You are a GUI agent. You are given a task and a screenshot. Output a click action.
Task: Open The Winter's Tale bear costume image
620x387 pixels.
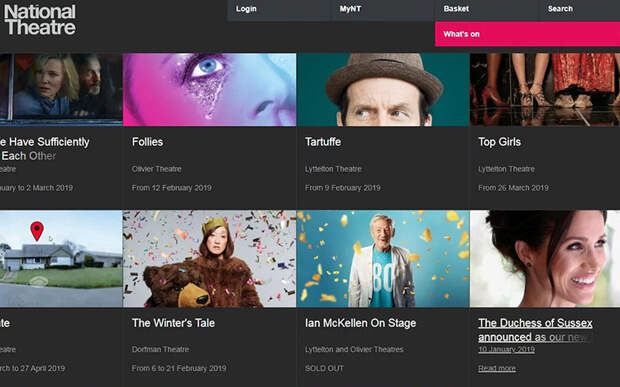[x=210, y=259]
